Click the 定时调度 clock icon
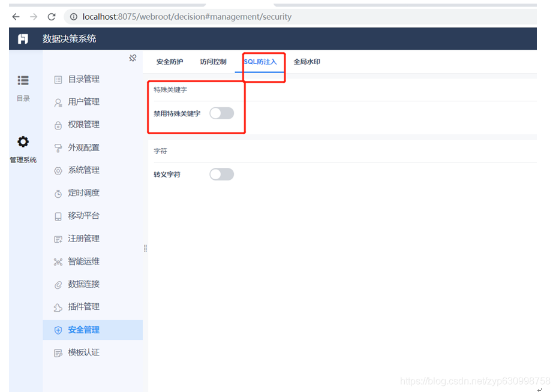556x392 pixels. (58, 194)
